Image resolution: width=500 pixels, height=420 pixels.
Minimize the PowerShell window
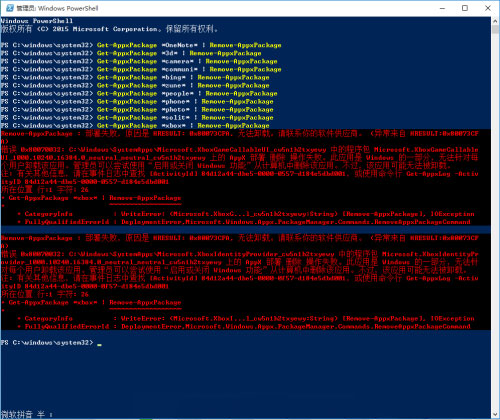click(x=442, y=8)
